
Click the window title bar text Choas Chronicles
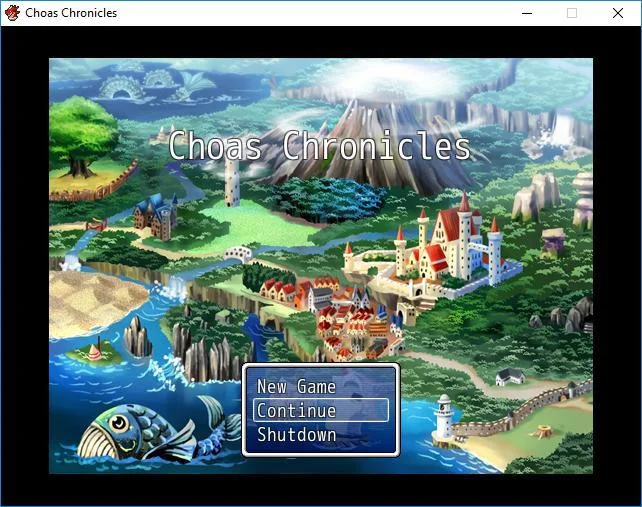(x=71, y=13)
